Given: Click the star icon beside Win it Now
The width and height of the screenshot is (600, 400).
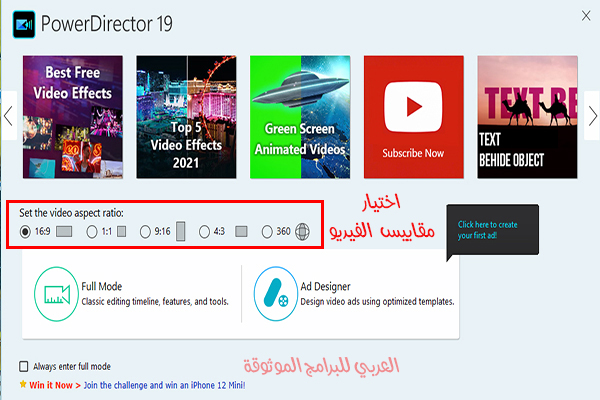Looking at the screenshot, I should pyautogui.click(x=23, y=384).
